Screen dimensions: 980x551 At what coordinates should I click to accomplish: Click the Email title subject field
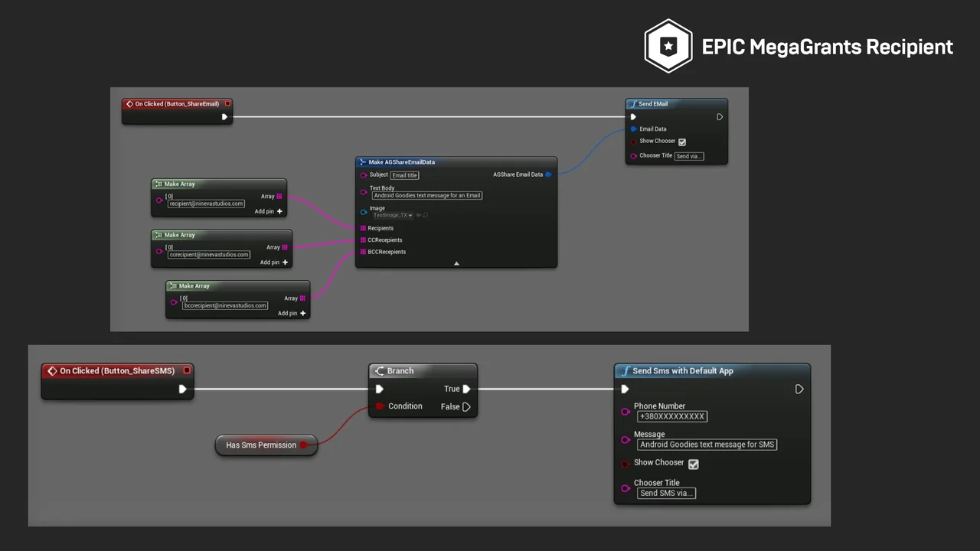click(404, 175)
